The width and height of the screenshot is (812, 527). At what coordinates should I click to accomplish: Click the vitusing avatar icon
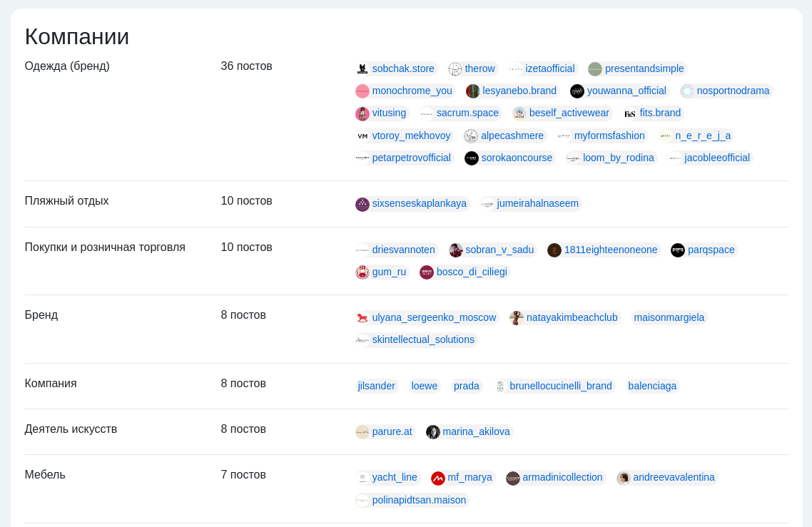(x=362, y=113)
